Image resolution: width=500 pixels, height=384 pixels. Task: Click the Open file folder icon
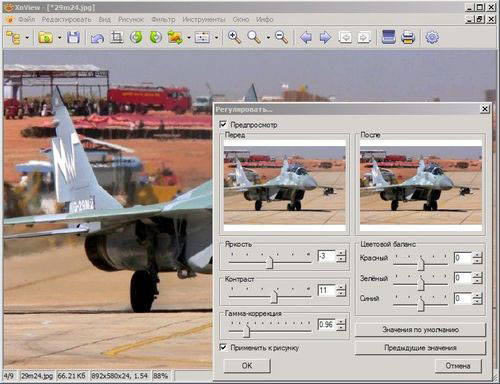pos(46,37)
